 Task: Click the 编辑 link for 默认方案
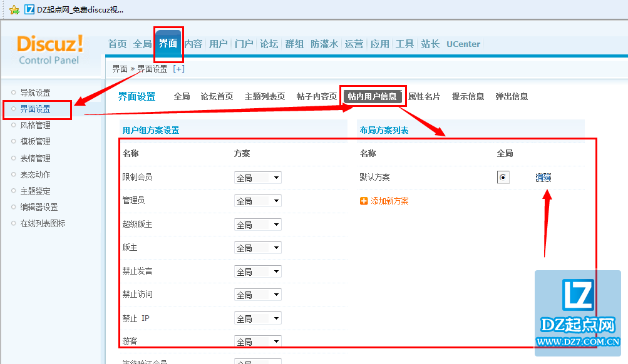[543, 178]
